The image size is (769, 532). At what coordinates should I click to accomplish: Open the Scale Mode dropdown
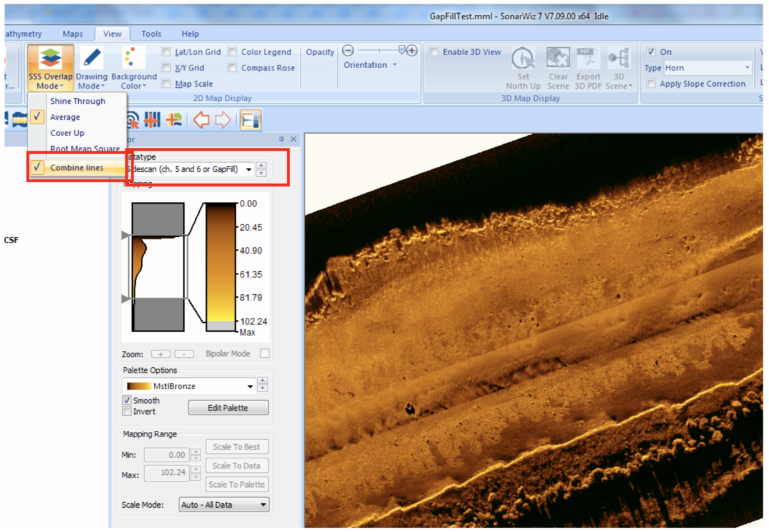coord(224,505)
